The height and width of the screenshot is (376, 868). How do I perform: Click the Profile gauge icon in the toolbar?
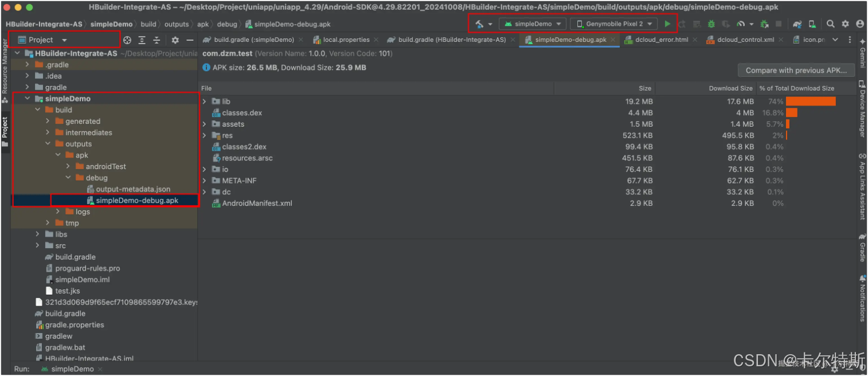(740, 24)
